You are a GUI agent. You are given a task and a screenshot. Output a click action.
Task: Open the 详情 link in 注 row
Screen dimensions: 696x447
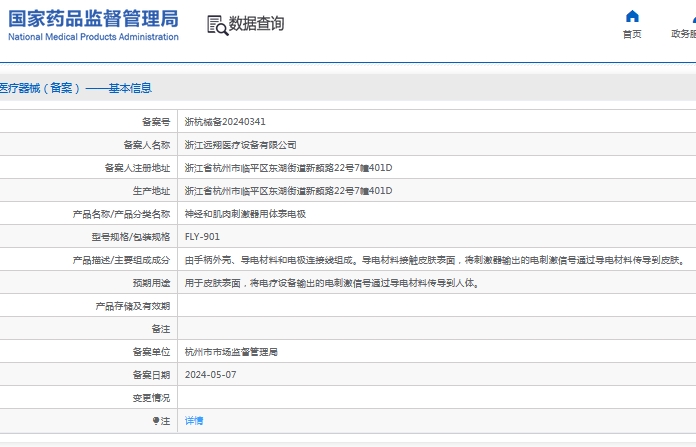(194, 420)
